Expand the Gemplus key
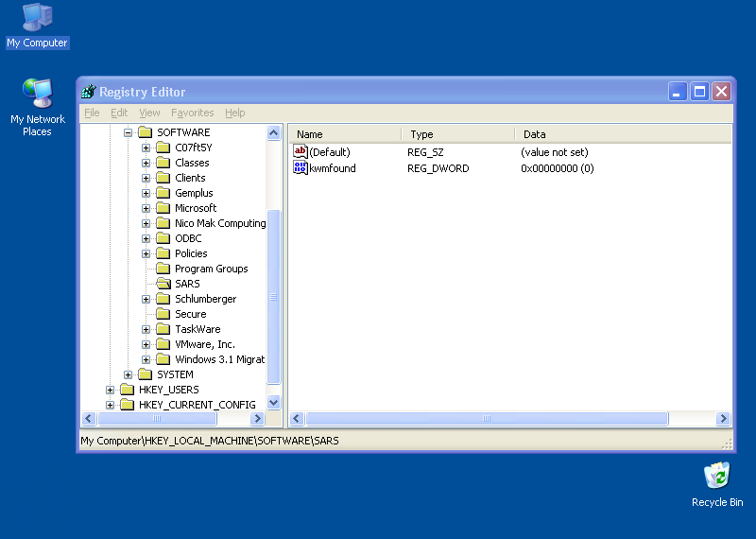Viewport: 756px width, 539px height. [x=146, y=194]
